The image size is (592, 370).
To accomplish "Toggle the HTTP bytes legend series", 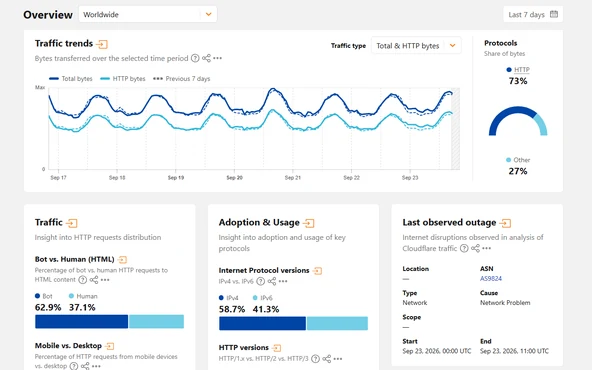I will [123, 79].
